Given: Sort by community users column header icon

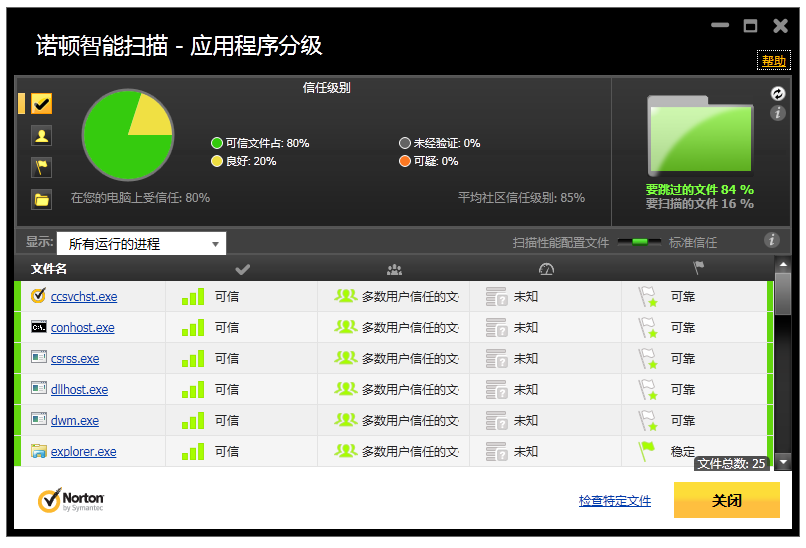Looking at the screenshot, I should tap(394, 269).
